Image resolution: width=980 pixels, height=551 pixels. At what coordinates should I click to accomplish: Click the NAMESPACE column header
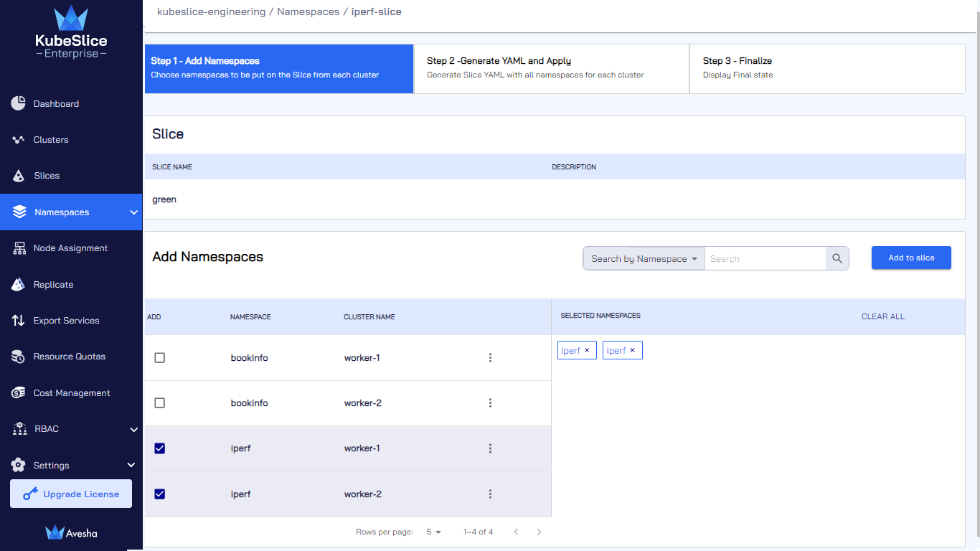[x=250, y=316]
